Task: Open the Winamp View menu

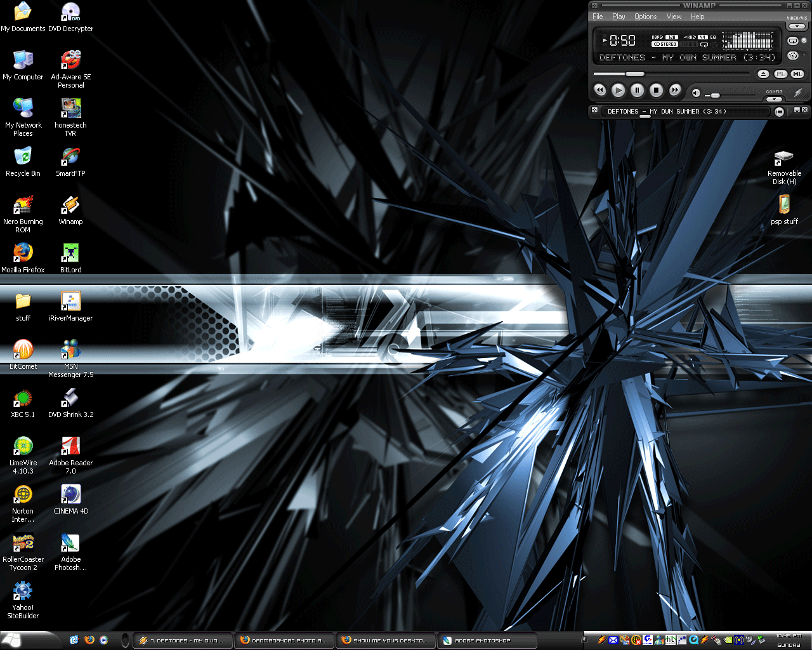Action: click(x=674, y=17)
